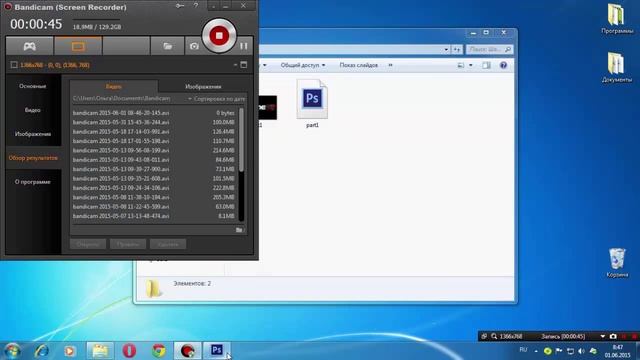
Task: Take a screenshot with Bandicam camera icon
Action: (x=194, y=46)
